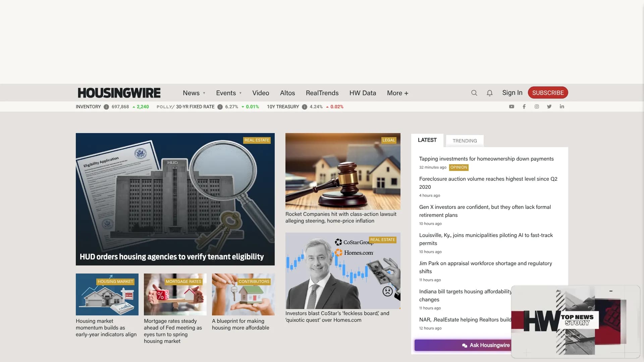Viewport: 644px width, 362px height.
Task: Show info for 10Y Treasury
Action: tap(305, 107)
